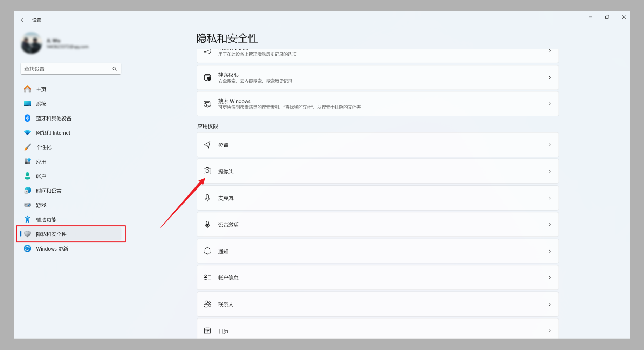
Task: Click the calendar icon beside 日历
Action: click(x=207, y=331)
